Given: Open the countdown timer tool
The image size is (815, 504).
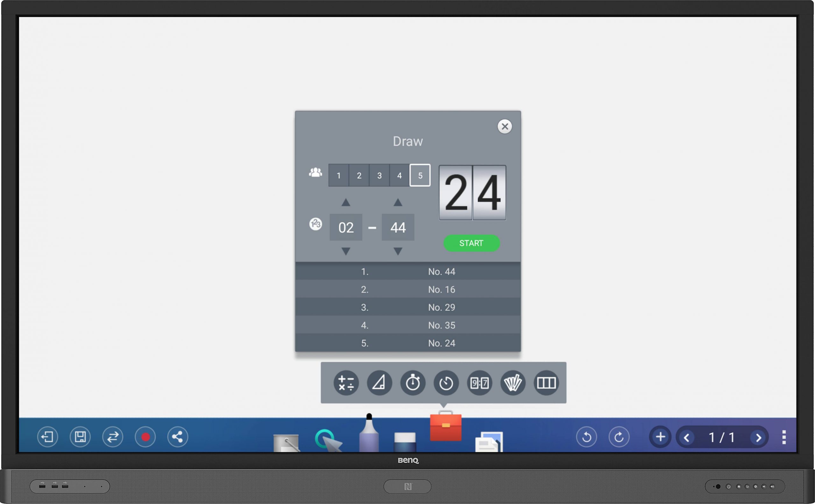Looking at the screenshot, I should (446, 383).
